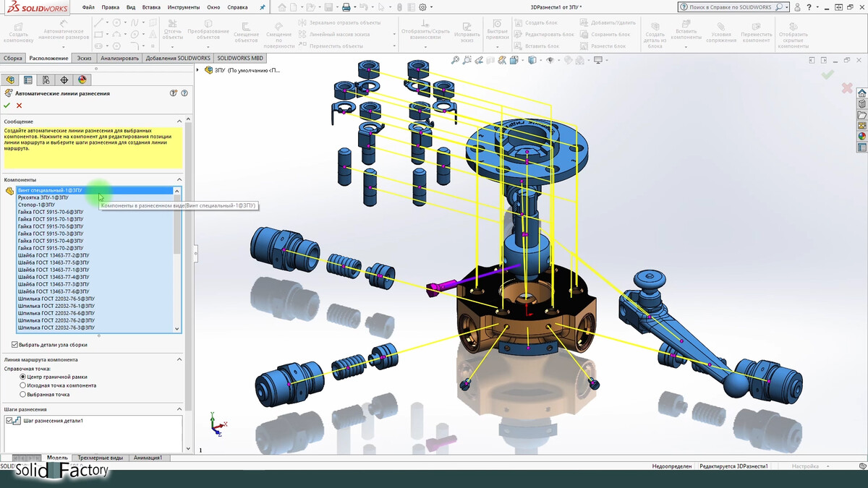The width and height of the screenshot is (868, 488).
Task: Click the monitor view settings icon
Action: click(x=598, y=61)
